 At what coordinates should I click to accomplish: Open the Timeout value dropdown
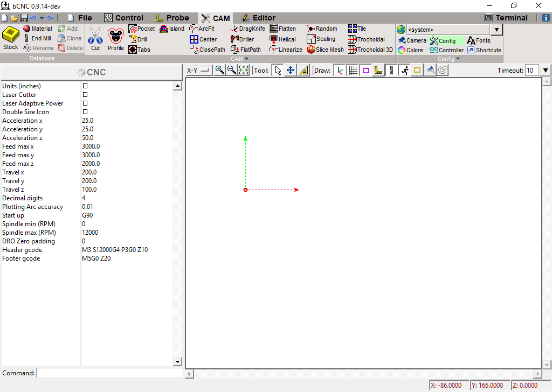[x=544, y=69]
